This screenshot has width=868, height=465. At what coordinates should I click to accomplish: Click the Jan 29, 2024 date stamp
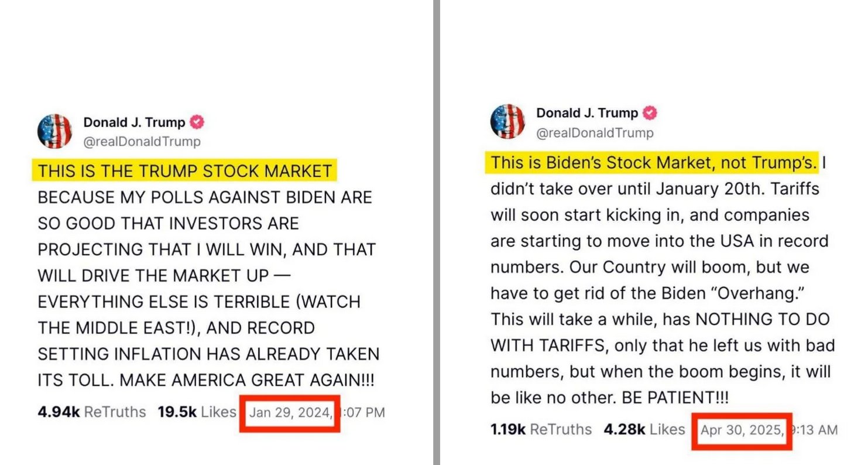[x=290, y=412]
